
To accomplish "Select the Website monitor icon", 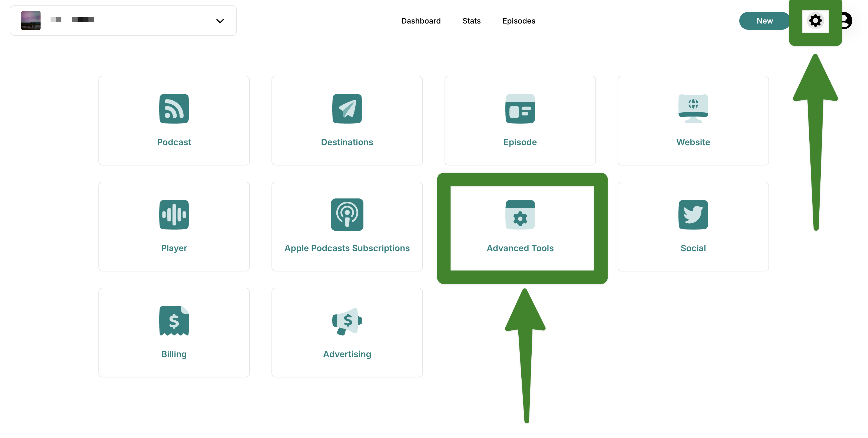I will point(693,108).
